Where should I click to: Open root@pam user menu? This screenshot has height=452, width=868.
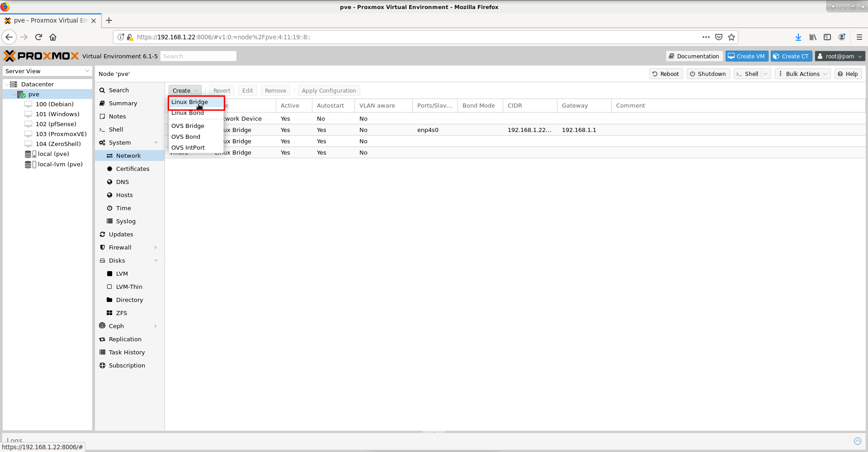pyautogui.click(x=840, y=56)
